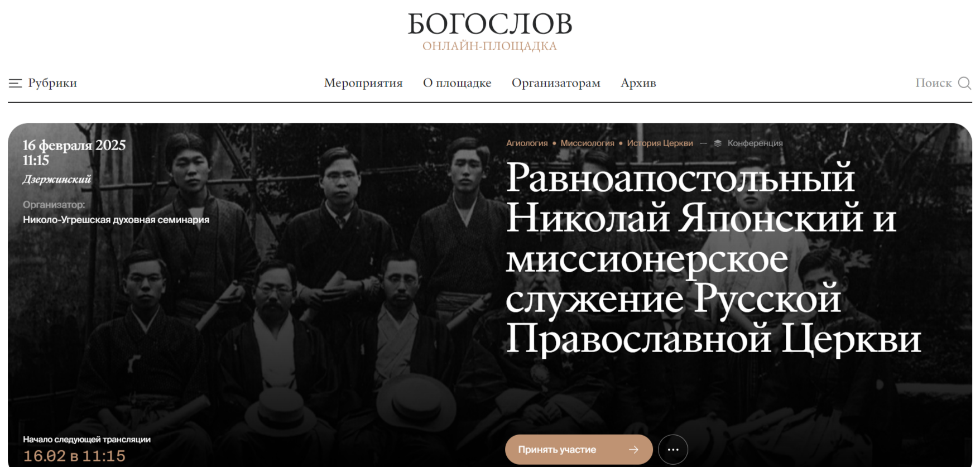This screenshot has width=980, height=467.
Task: Select the История Церкви tag
Action: pyautogui.click(x=660, y=143)
